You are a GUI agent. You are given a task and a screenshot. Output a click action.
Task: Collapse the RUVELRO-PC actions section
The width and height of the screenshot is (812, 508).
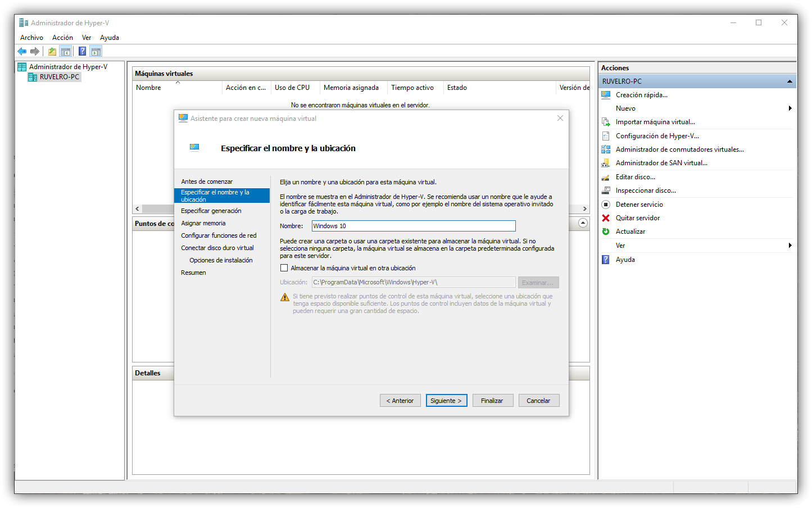[x=790, y=81]
